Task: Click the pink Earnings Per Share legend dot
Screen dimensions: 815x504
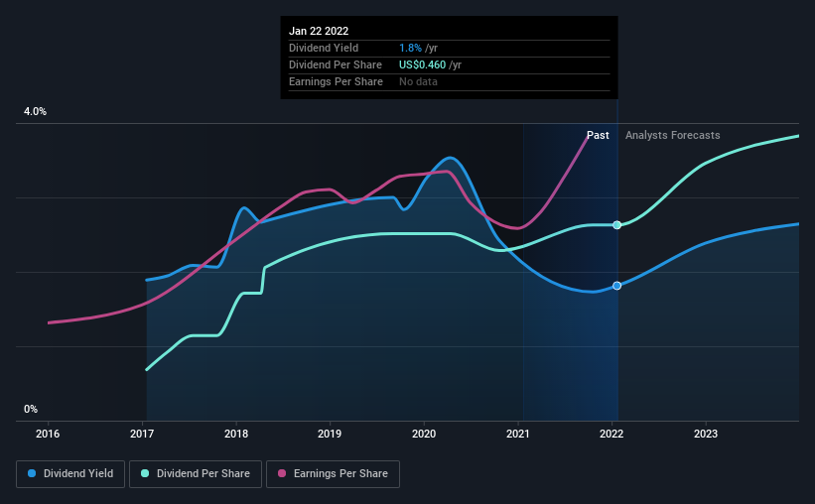Action: (282, 473)
